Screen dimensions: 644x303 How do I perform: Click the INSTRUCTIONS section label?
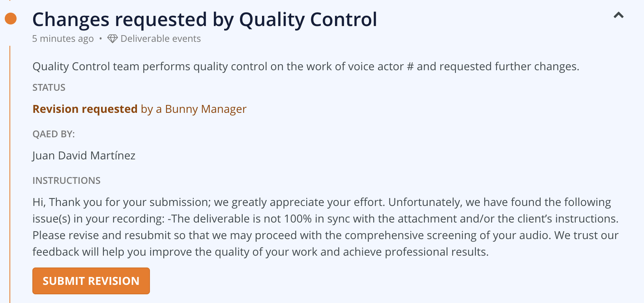point(66,181)
